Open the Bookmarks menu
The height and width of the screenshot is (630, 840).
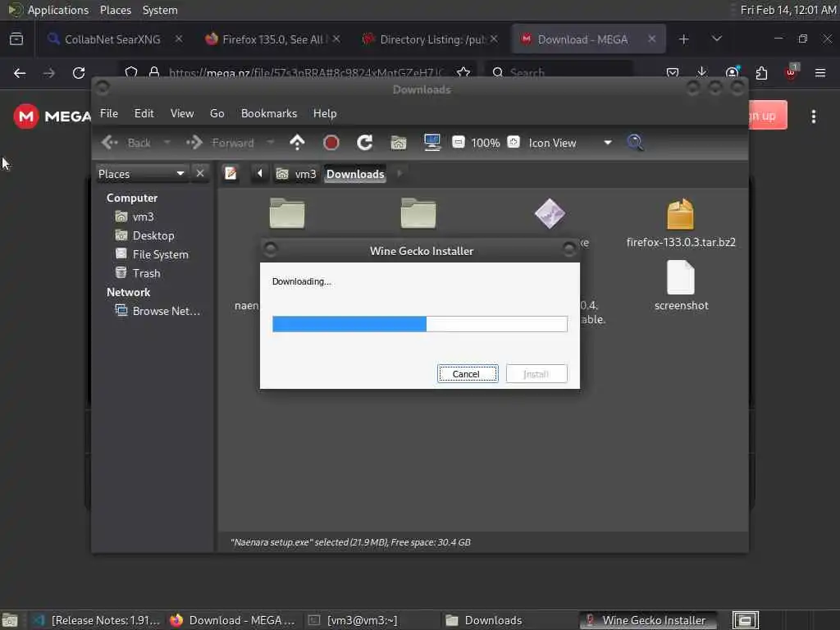coord(268,113)
